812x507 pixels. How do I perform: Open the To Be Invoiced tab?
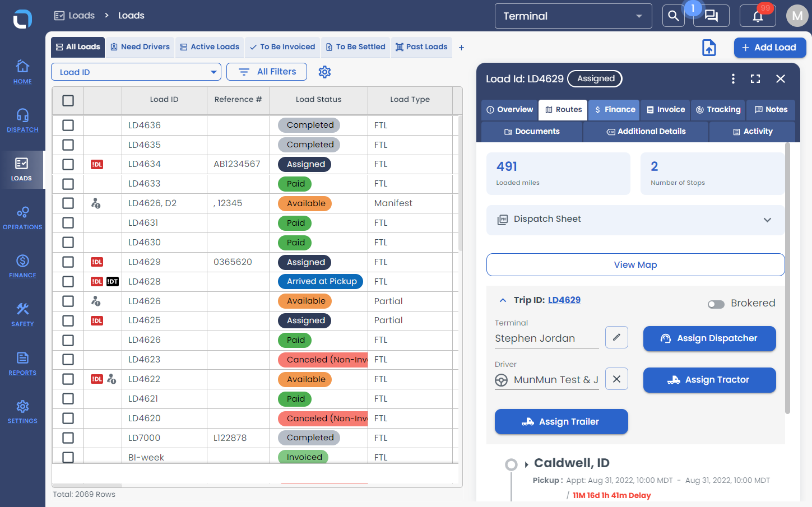(x=282, y=47)
